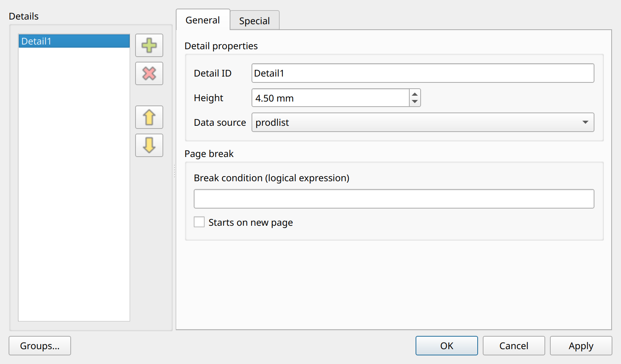Focus the Height value field showing 4.50 mm
Screen dimensions: 621x364
click(330, 98)
